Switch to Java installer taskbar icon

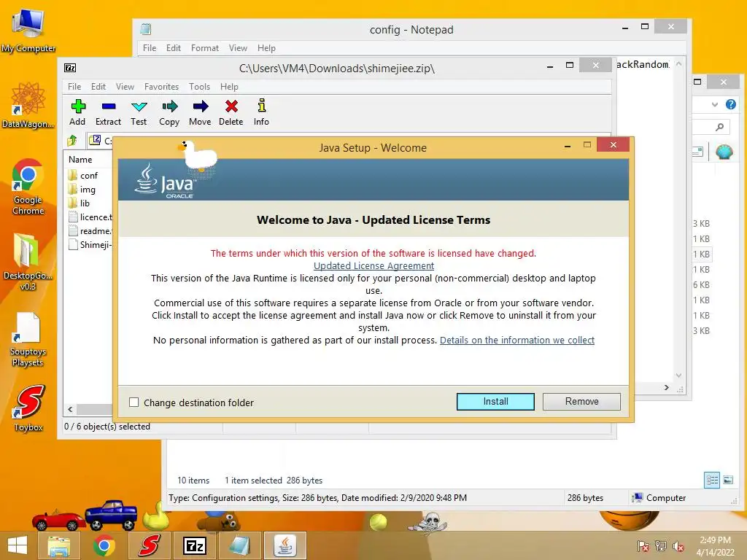click(285, 545)
